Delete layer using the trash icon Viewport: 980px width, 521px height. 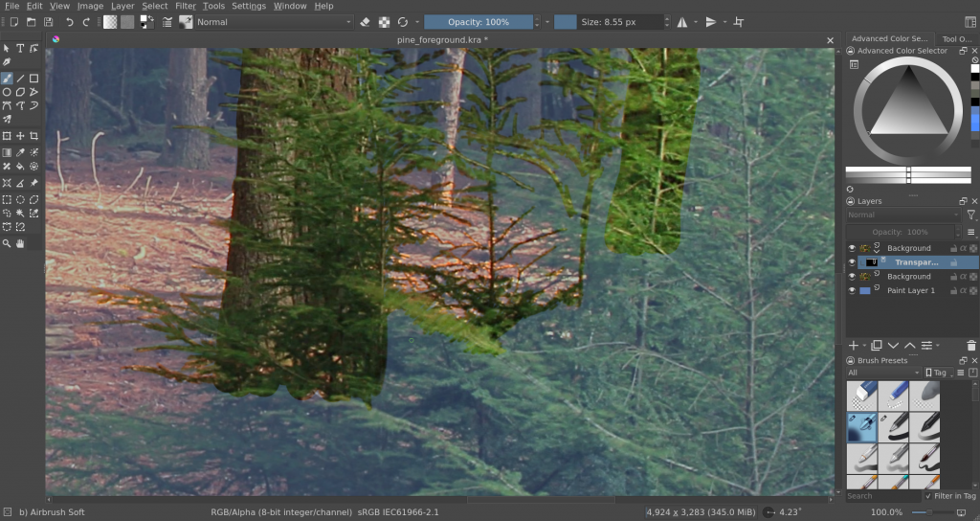tap(971, 345)
